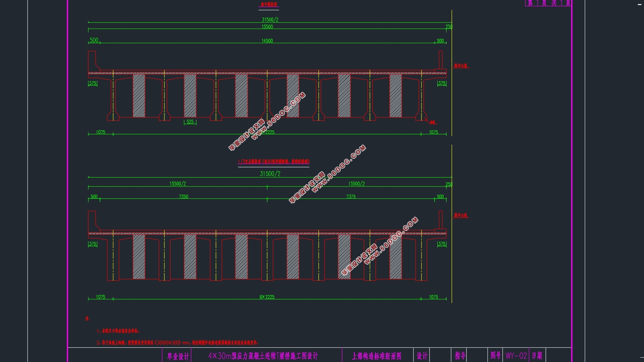Screen dimensions: 644x362
Task: Select the 1/2支点横断面 section title
Action: click(274, 161)
